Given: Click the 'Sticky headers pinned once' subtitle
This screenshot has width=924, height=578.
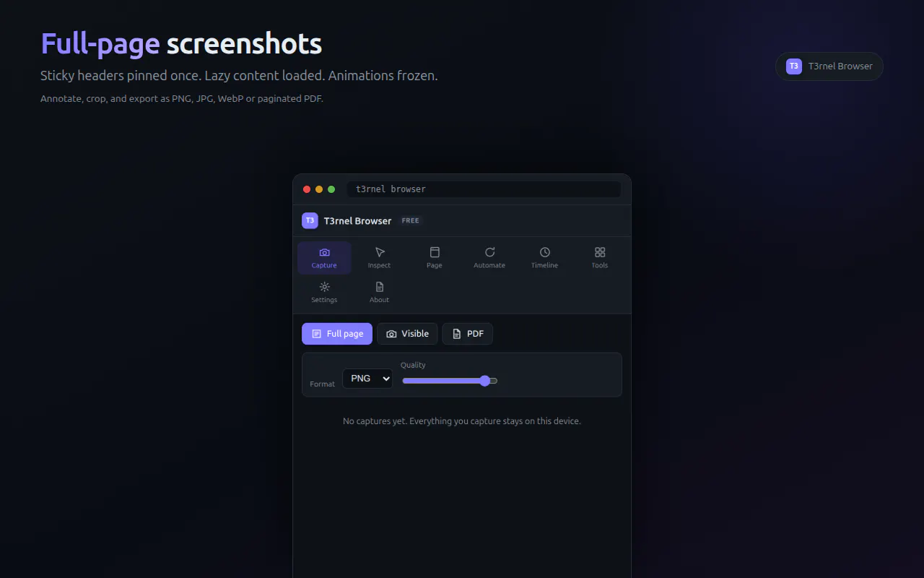Looking at the screenshot, I should pos(239,75).
